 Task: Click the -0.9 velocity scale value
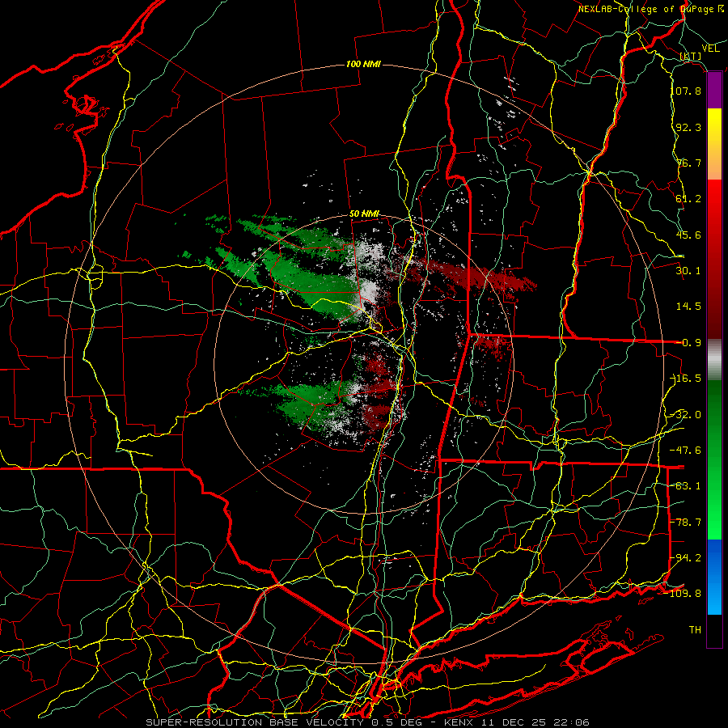coord(688,343)
